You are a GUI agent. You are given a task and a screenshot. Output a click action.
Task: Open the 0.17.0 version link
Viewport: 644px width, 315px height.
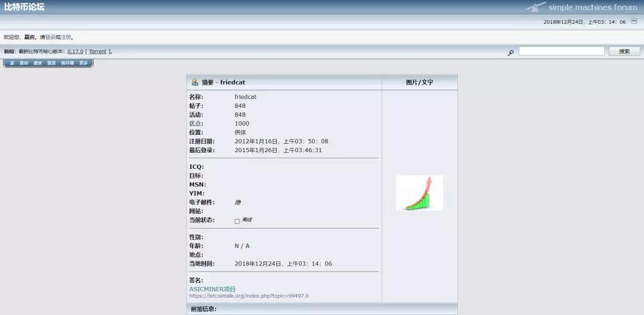pos(75,51)
